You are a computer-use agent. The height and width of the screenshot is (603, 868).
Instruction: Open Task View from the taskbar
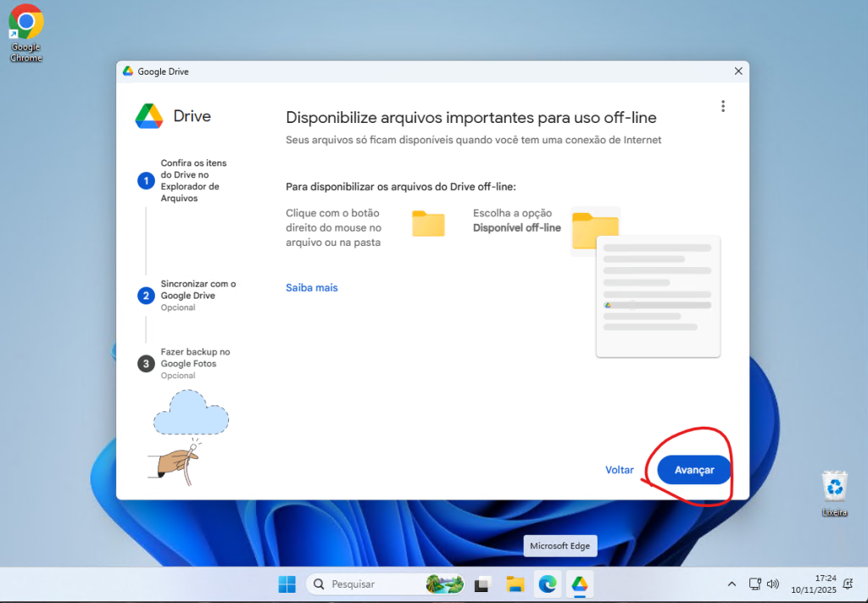(x=483, y=584)
